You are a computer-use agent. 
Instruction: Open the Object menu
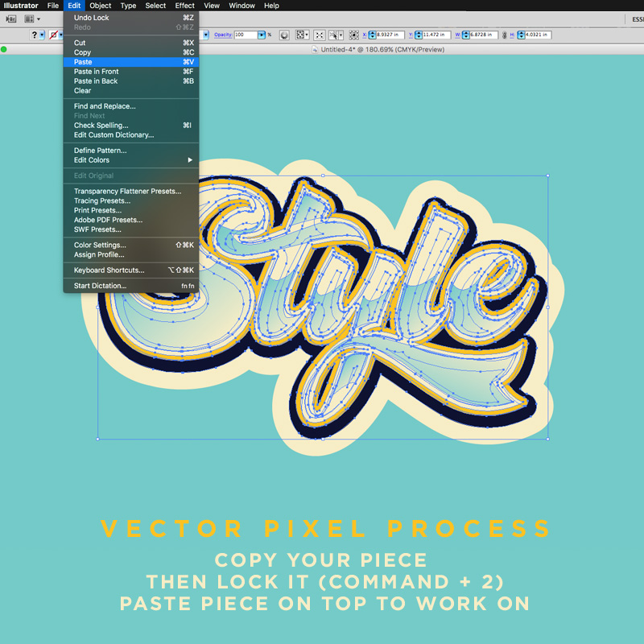[x=100, y=6]
